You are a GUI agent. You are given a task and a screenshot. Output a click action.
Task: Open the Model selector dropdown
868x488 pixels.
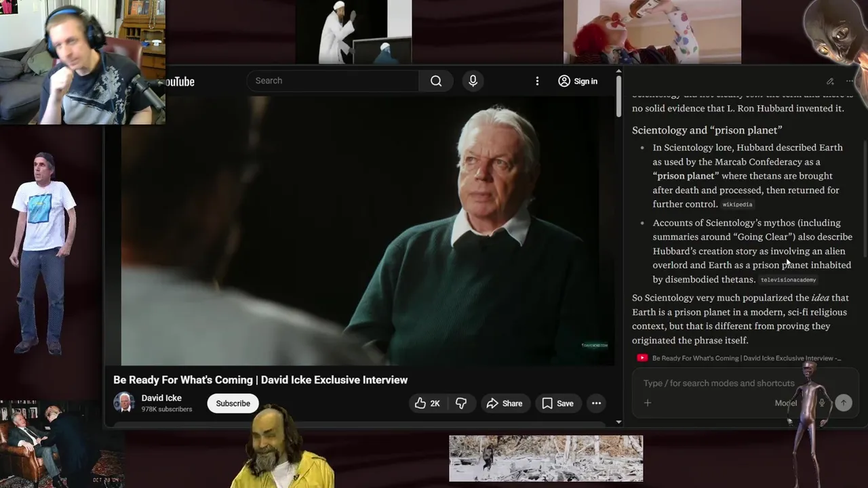click(x=786, y=403)
